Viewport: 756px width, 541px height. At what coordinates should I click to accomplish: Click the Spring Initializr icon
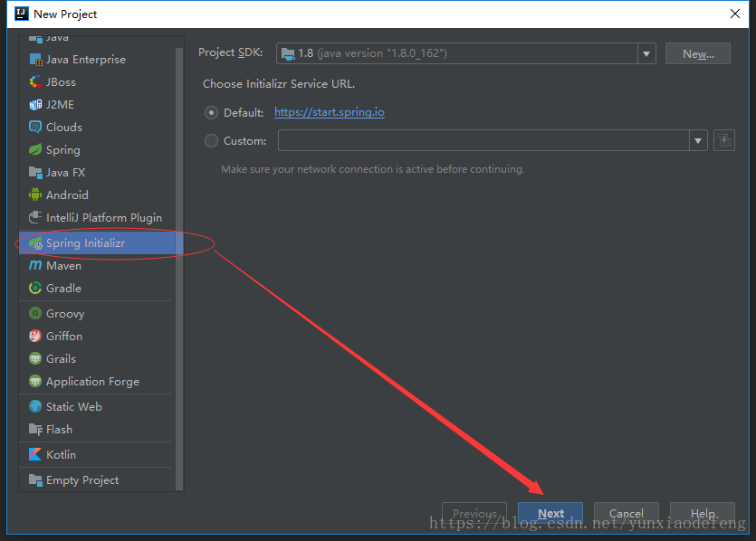(x=35, y=243)
